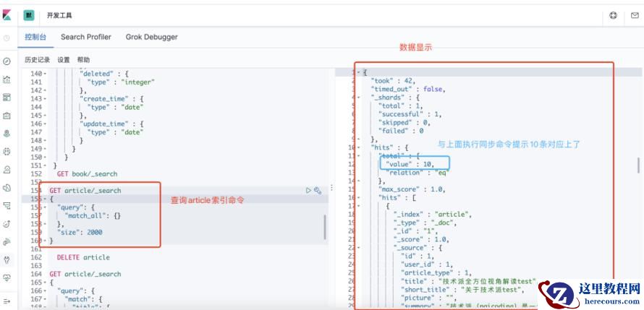Open recently viewed clock icon

pos(7,38)
